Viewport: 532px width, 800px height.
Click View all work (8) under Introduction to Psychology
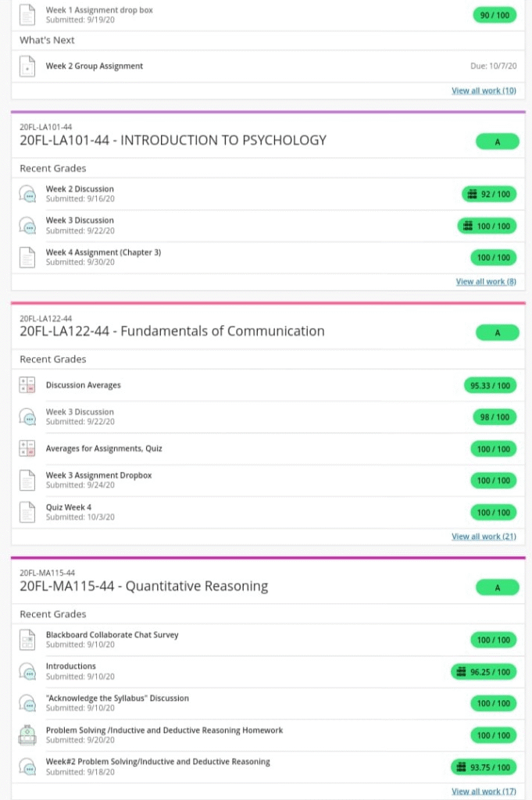[x=486, y=281]
